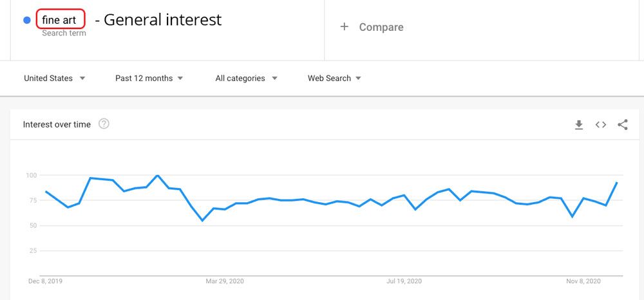This screenshot has height=300, width=644.
Task: Share the Interest over time chart
Action: (623, 125)
